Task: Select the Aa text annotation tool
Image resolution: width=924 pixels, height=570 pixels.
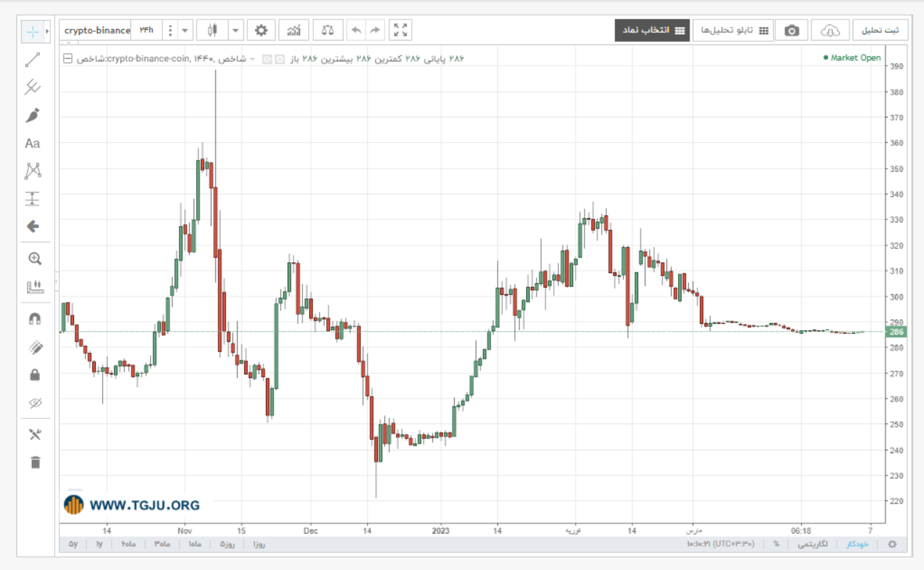Action: [x=32, y=143]
